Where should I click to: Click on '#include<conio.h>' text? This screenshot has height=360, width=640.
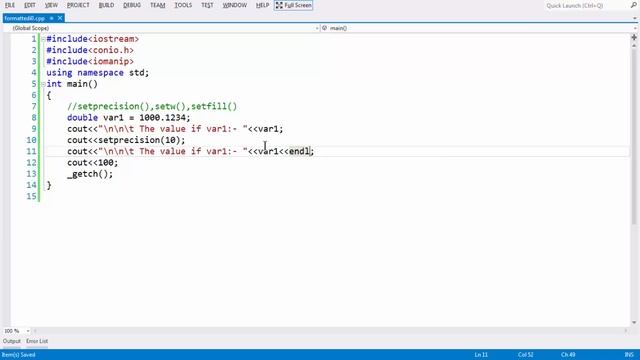click(90, 50)
